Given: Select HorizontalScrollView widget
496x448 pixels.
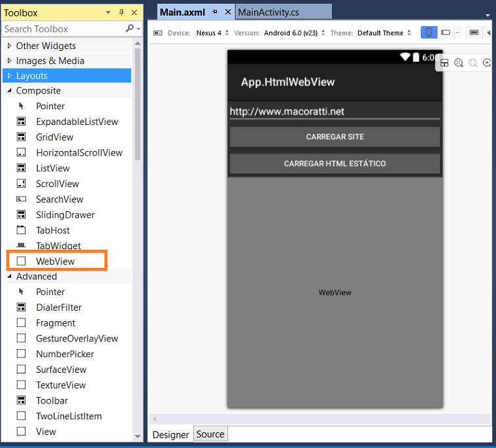Looking at the screenshot, I should click(79, 152).
